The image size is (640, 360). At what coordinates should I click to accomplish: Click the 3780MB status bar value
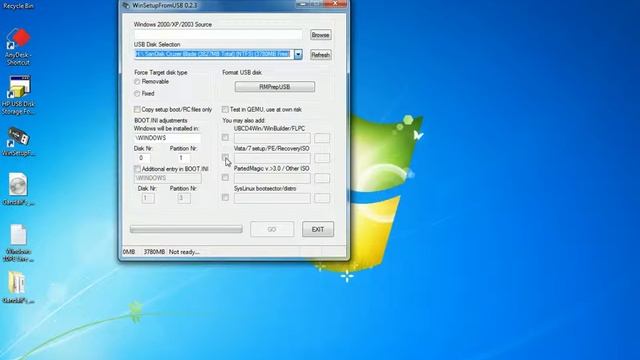coord(154,252)
